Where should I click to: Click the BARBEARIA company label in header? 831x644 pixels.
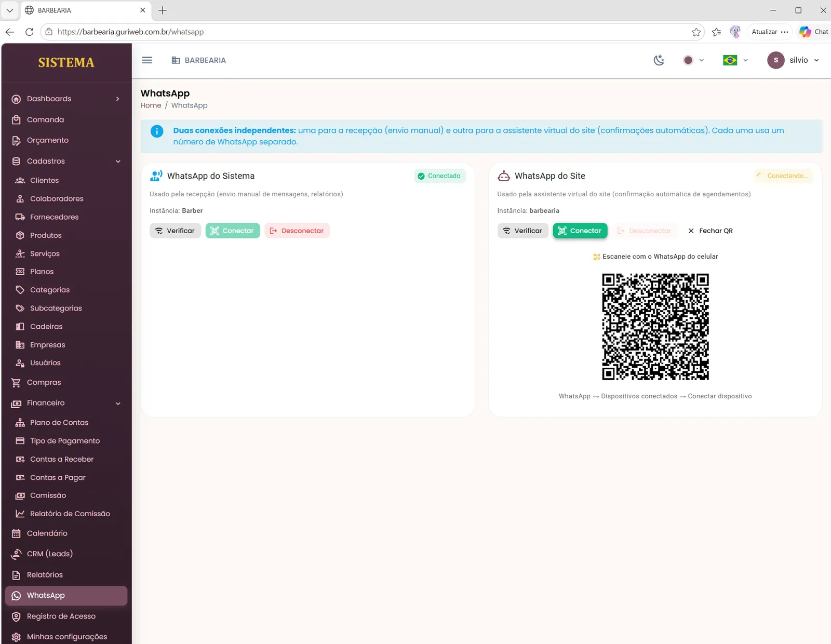[x=199, y=60]
